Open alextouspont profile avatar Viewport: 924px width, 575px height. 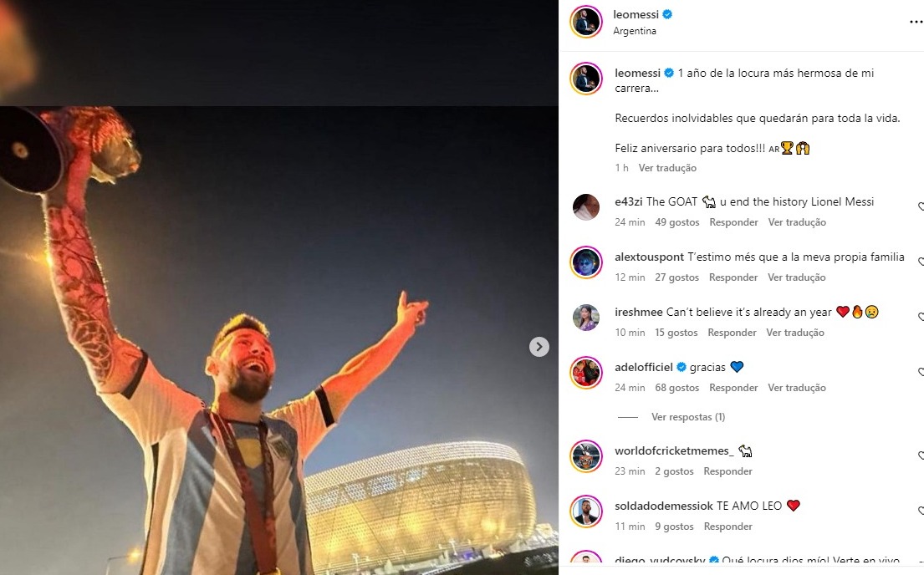coord(585,262)
